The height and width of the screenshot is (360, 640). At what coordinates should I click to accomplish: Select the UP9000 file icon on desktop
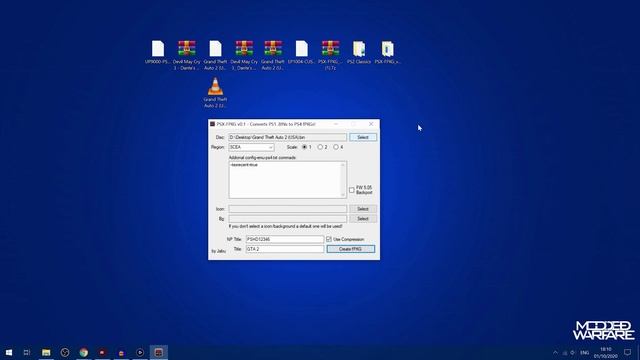[x=158, y=52]
